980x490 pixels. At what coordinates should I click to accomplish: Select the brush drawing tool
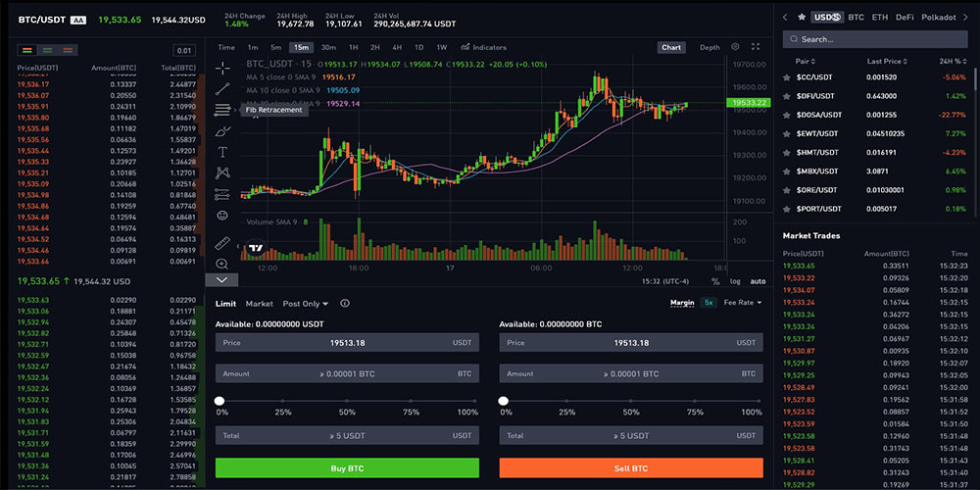coord(222,131)
